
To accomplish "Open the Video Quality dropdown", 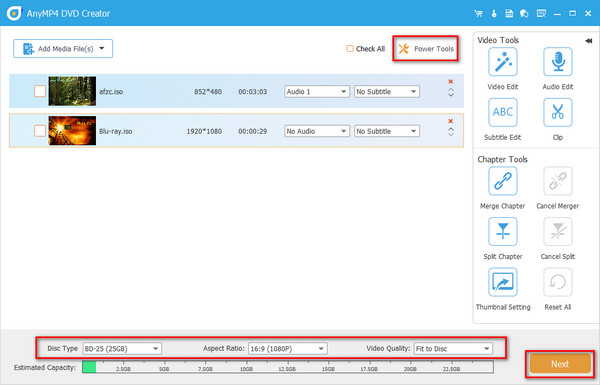I will tap(453, 349).
